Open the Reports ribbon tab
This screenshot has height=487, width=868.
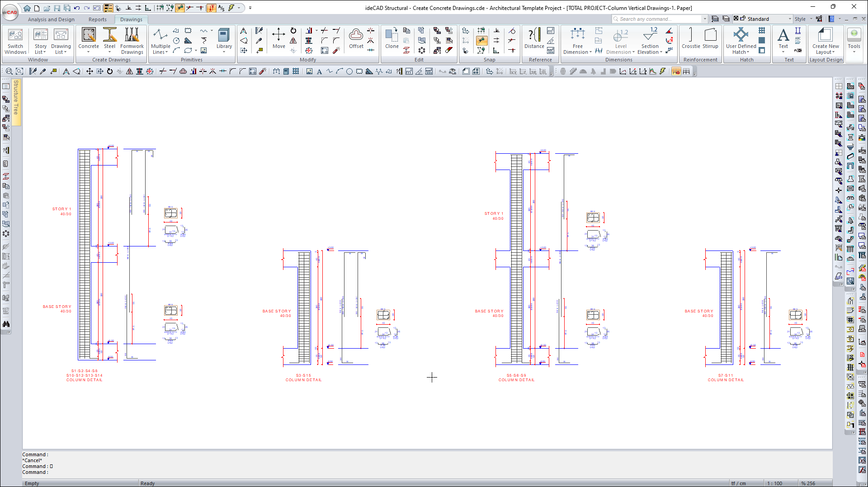[x=97, y=19]
